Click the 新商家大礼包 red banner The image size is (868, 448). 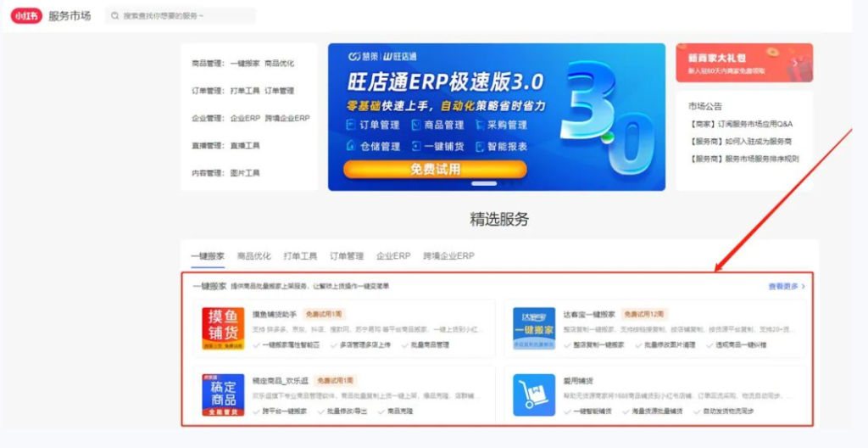[x=743, y=63]
